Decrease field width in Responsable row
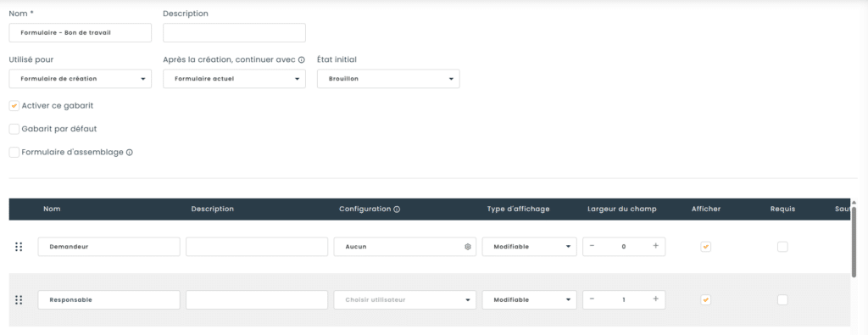868x335 pixels. (592, 299)
